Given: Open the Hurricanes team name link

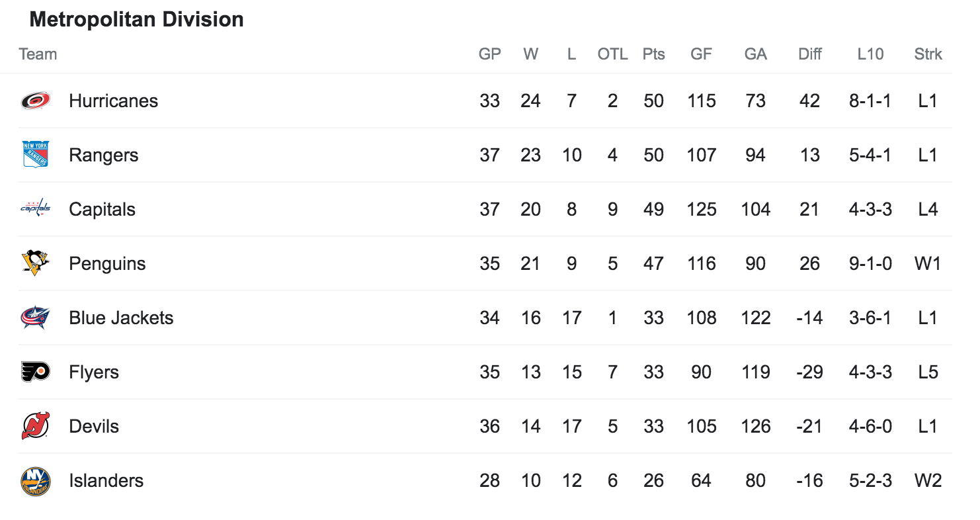Looking at the screenshot, I should [x=113, y=101].
